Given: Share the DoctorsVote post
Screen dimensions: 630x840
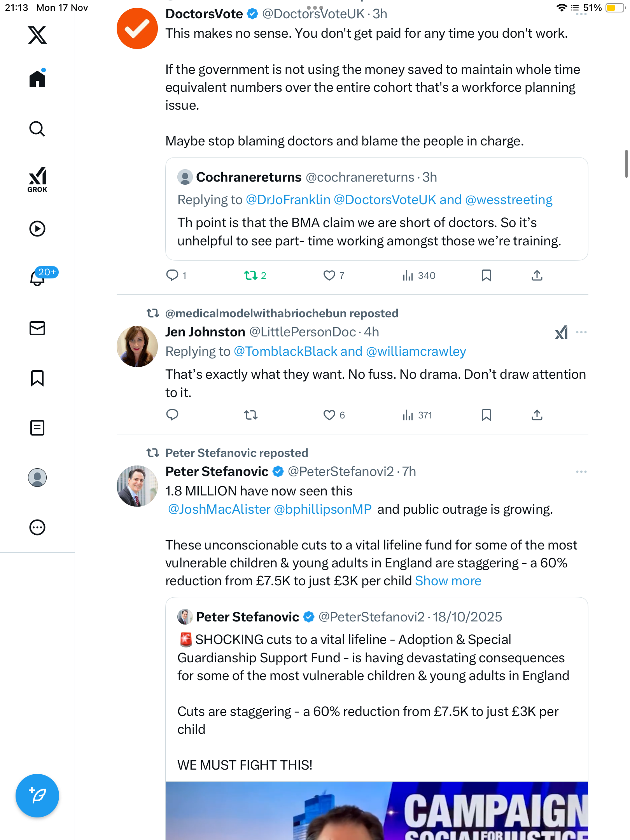Looking at the screenshot, I should pos(537,276).
